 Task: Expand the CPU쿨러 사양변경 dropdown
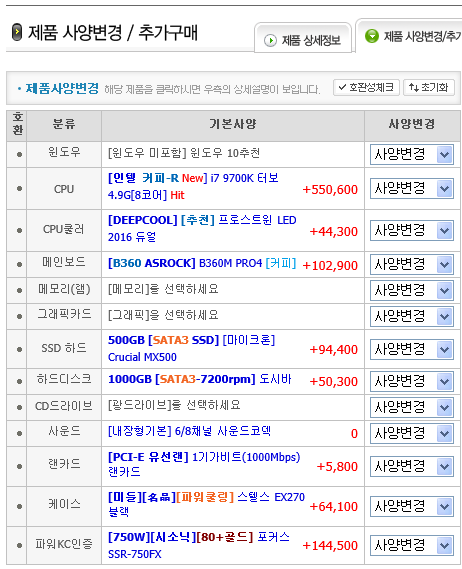coord(412,230)
